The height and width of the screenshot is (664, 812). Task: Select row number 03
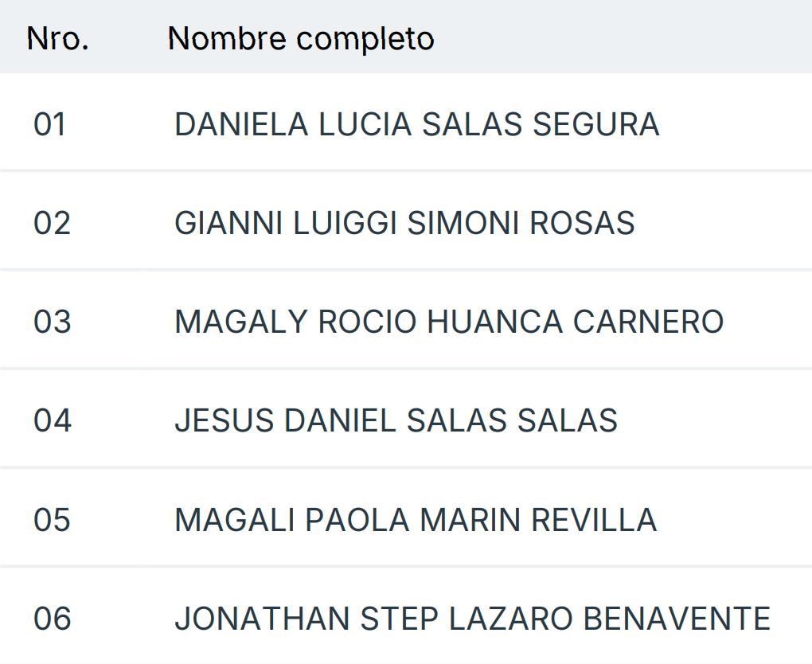(x=53, y=322)
